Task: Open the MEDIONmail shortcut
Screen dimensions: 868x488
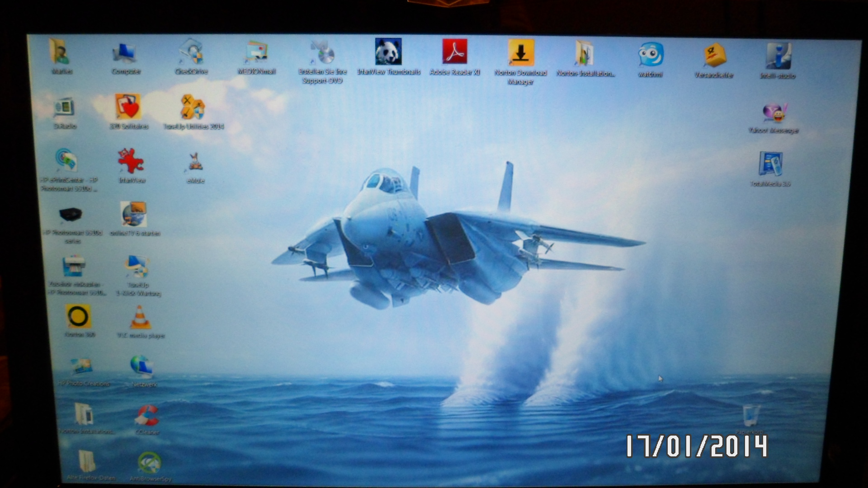Action: pos(256,57)
